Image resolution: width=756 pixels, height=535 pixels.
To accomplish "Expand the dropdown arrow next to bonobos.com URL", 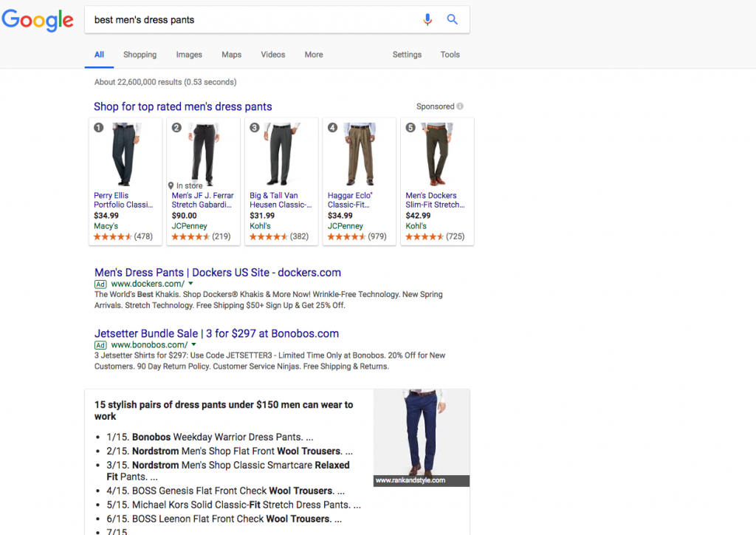I will tap(193, 344).
